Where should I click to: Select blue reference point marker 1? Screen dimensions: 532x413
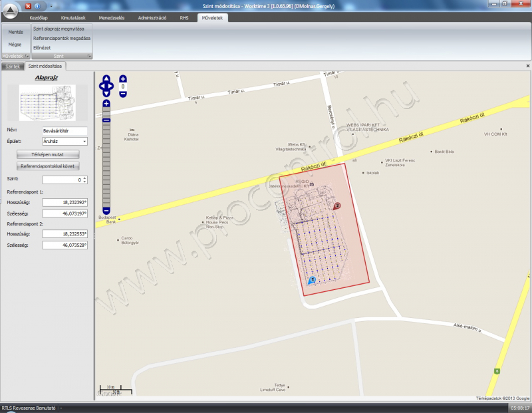click(312, 280)
